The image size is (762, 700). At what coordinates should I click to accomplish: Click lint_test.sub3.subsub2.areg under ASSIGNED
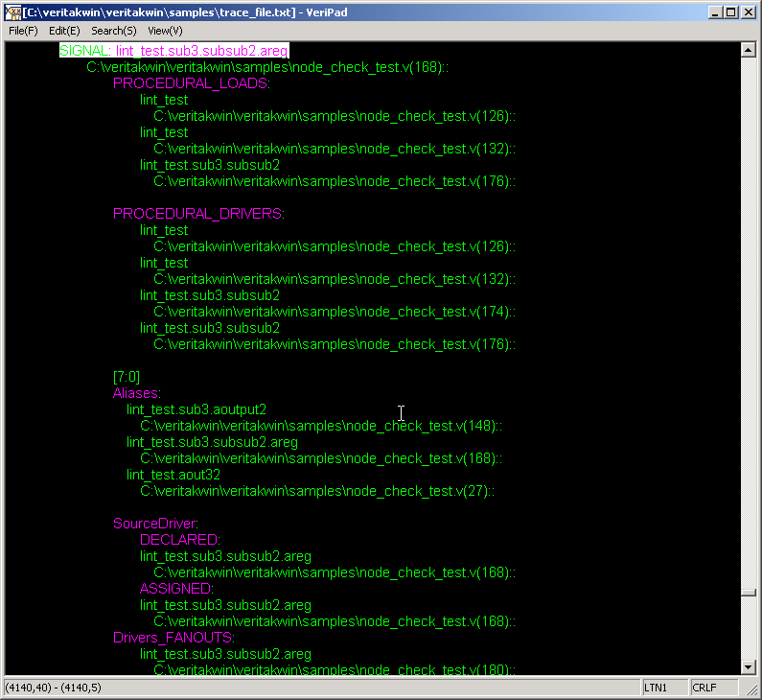[x=226, y=605]
